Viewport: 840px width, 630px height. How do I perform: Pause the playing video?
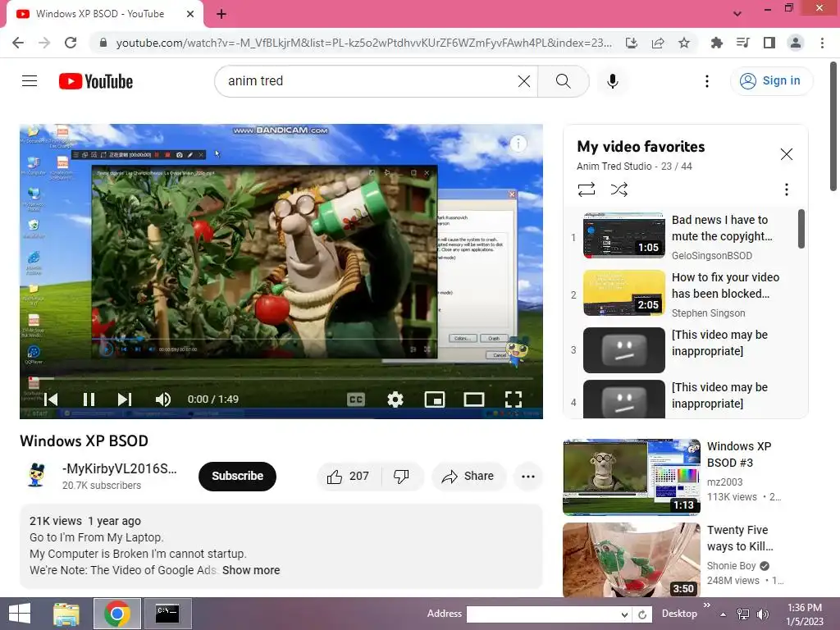point(89,399)
